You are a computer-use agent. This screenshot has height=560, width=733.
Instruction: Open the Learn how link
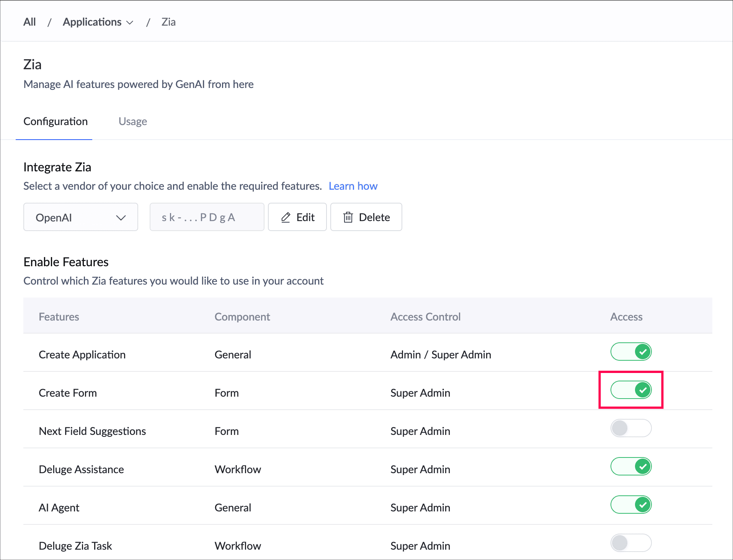point(353,186)
